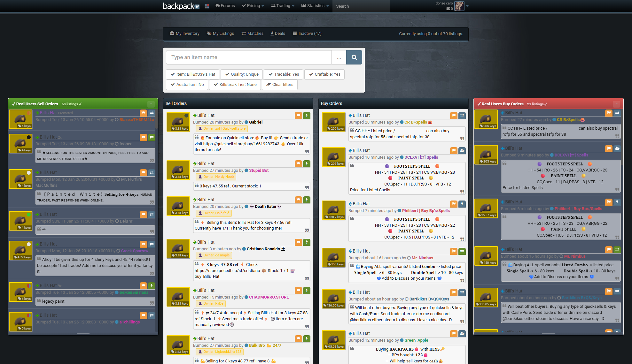Click the apps grid icon beside backpack.tf logo
632x364 pixels.
(207, 6)
